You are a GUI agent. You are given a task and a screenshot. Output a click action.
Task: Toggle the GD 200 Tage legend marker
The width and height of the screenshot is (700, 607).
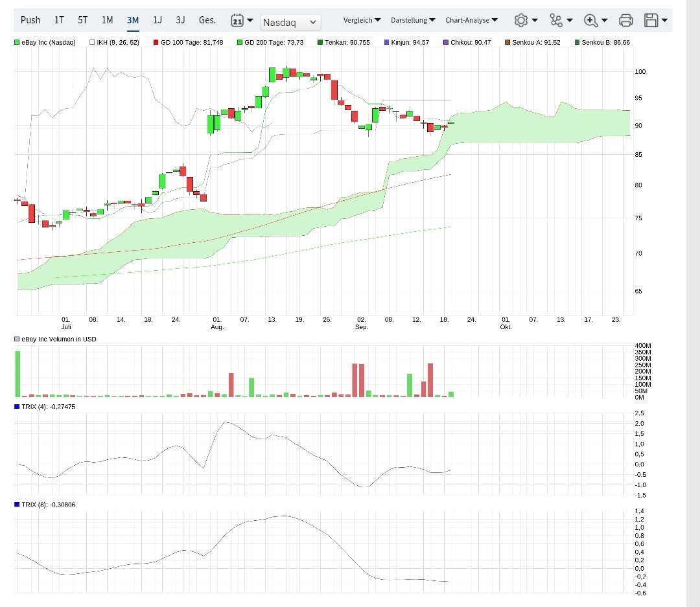tap(240, 43)
